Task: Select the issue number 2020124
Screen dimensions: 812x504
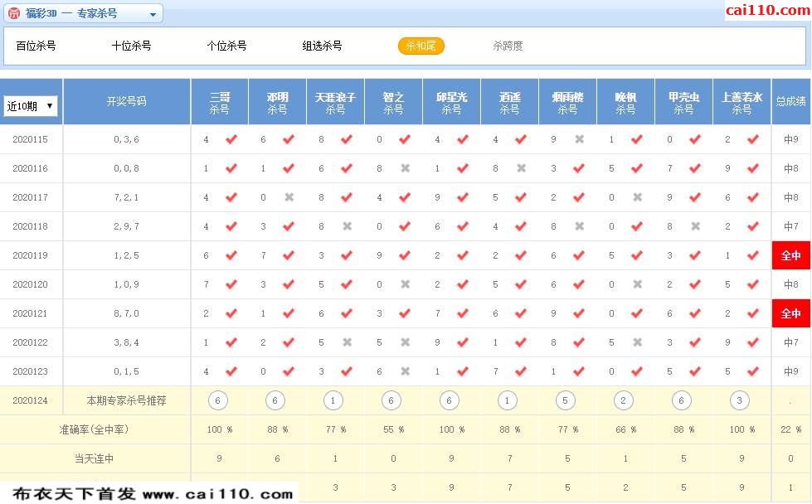Action: click(30, 400)
